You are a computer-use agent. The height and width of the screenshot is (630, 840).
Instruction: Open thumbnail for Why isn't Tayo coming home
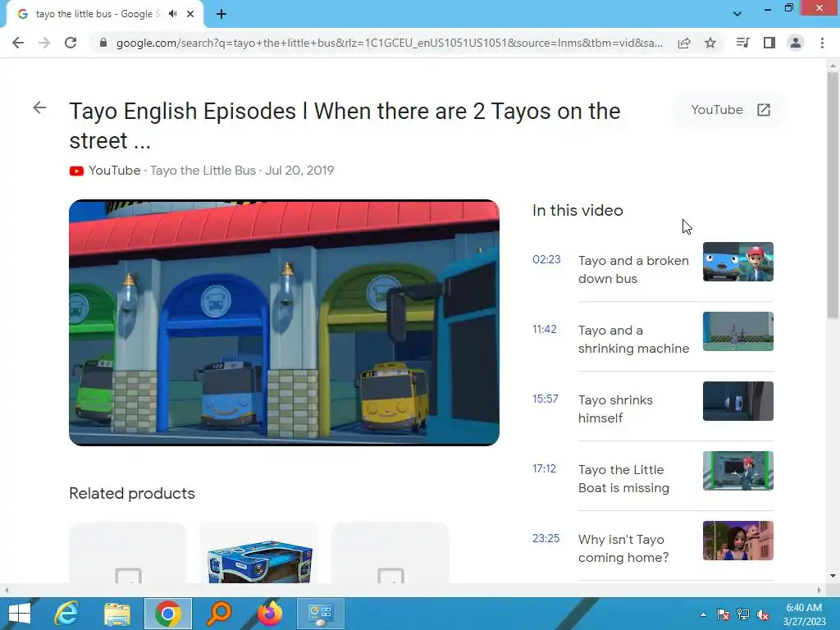(737, 540)
